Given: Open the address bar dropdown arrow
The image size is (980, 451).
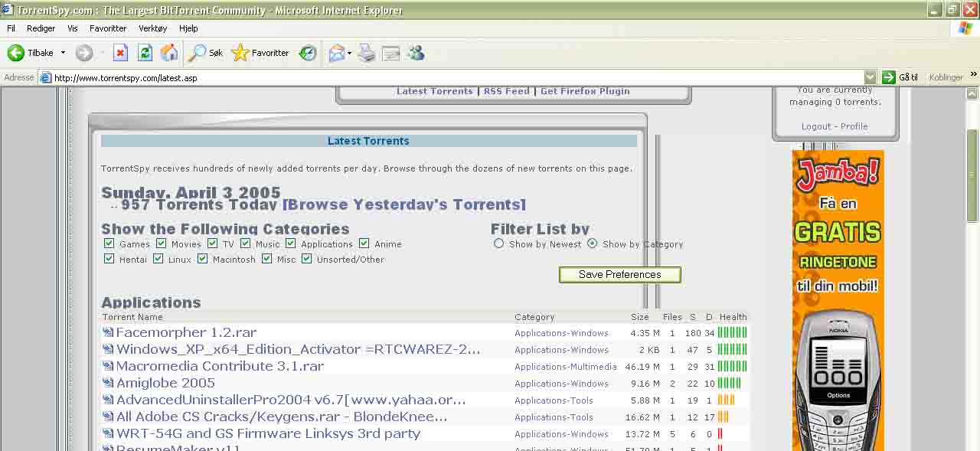Looking at the screenshot, I should tap(870, 77).
